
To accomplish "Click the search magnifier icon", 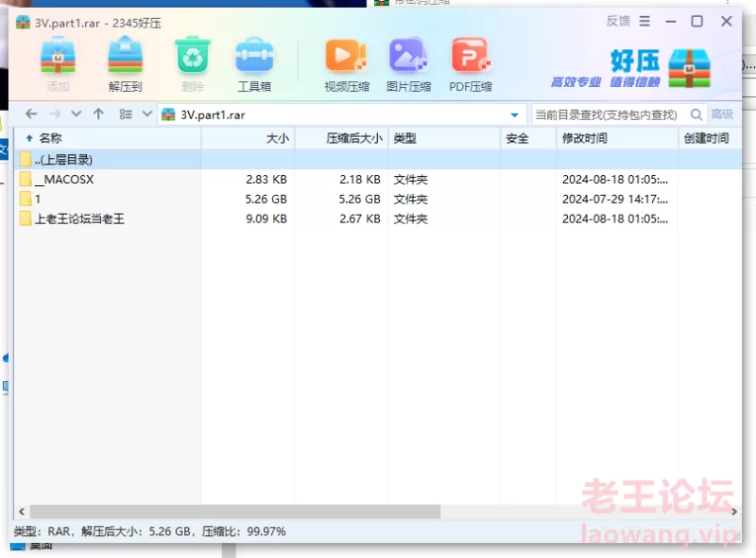I will tap(696, 114).
